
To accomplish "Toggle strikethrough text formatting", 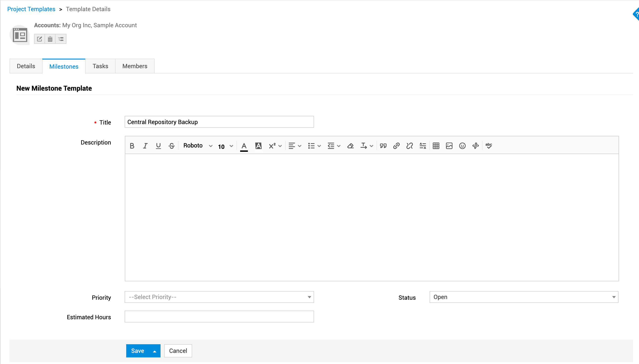I will pyautogui.click(x=171, y=146).
